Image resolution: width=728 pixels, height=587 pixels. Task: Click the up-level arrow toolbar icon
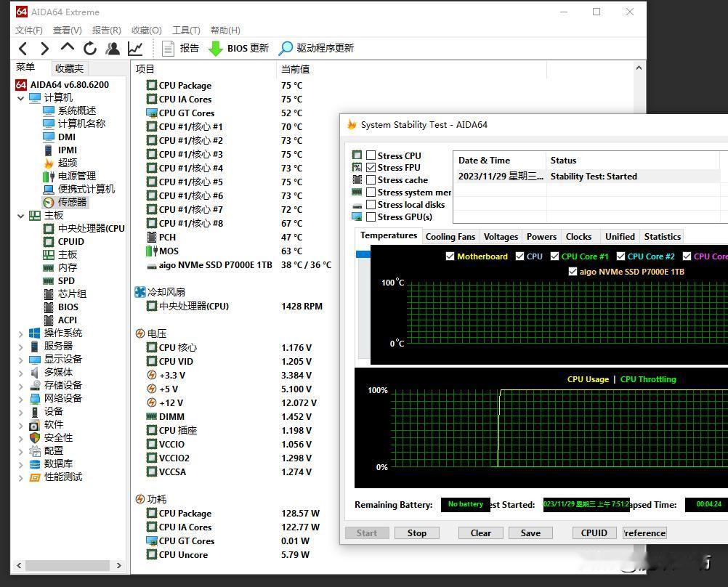(68, 47)
